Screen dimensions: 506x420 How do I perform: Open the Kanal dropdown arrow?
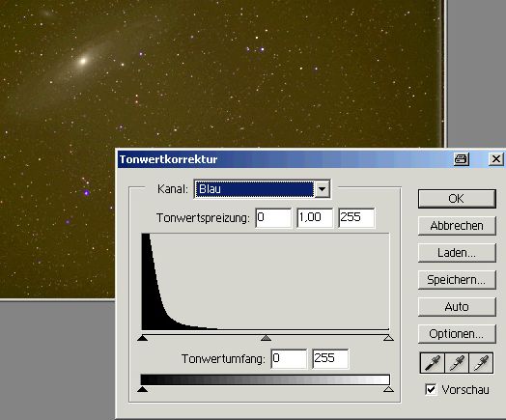(323, 189)
